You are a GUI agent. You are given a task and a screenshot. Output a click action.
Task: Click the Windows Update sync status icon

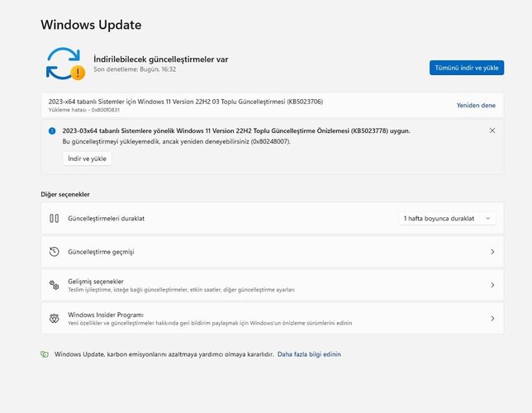pyautogui.click(x=65, y=64)
